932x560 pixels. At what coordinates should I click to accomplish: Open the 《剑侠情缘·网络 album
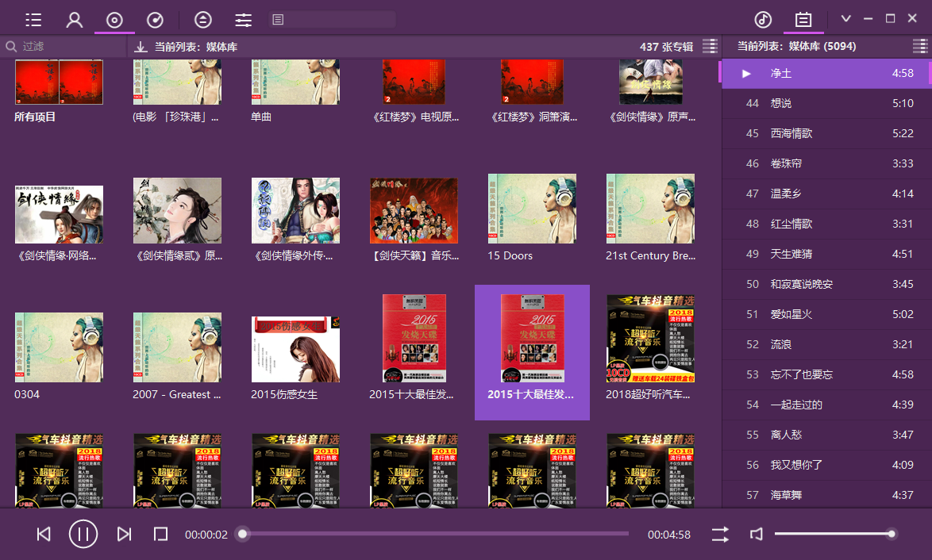click(x=59, y=214)
